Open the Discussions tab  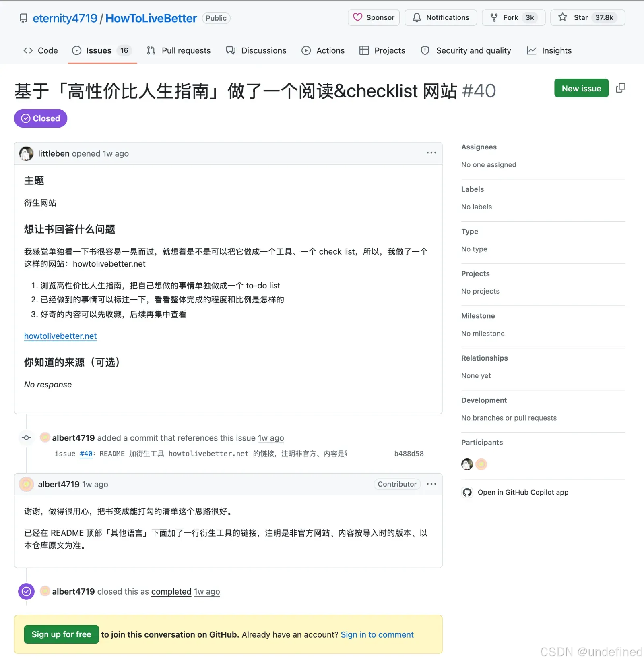coord(256,51)
